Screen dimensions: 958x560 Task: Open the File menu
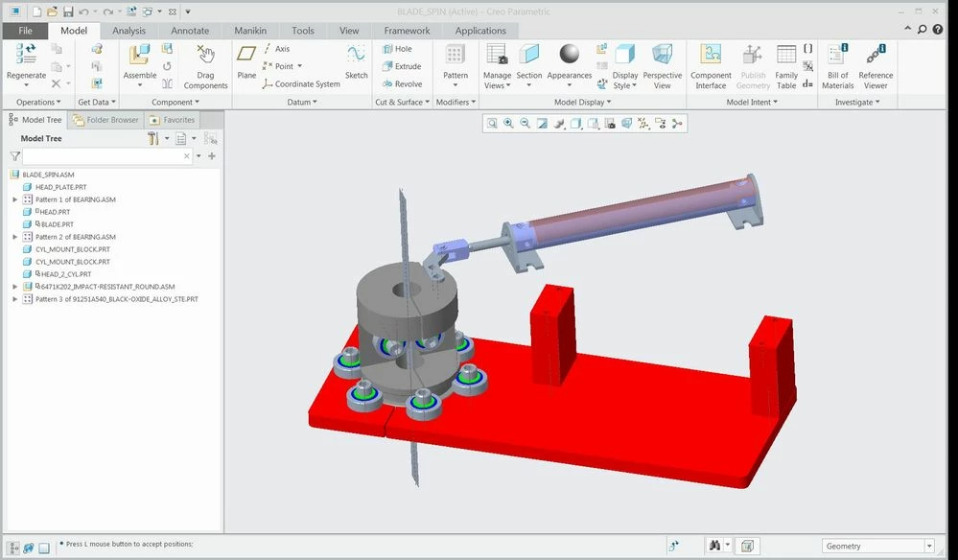point(25,31)
